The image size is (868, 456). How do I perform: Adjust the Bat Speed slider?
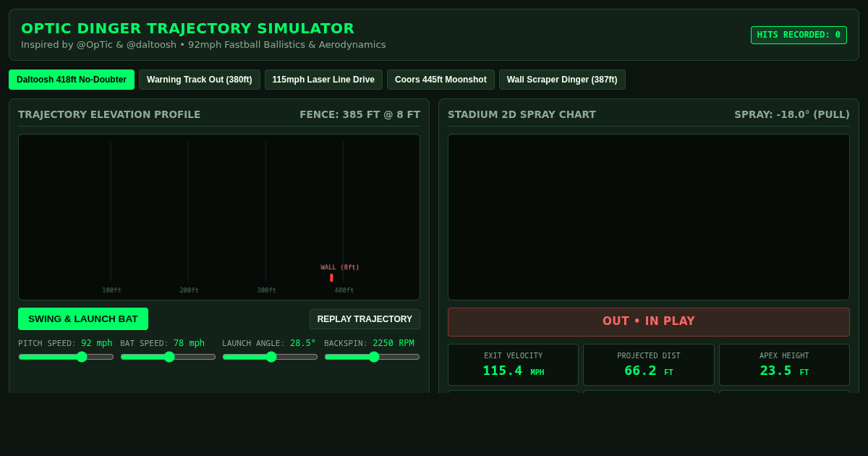click(x=168, y=356)
